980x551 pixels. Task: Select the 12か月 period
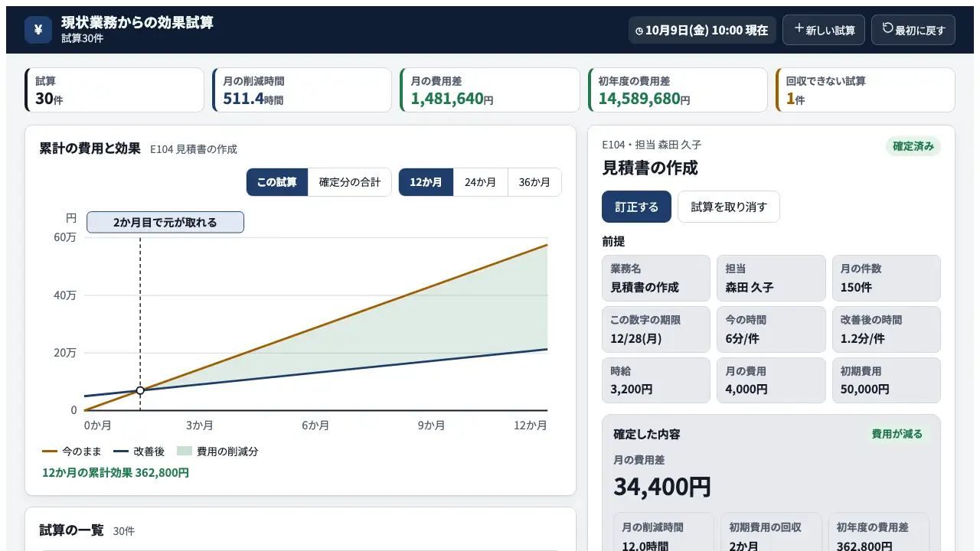[x=426, y=182]
